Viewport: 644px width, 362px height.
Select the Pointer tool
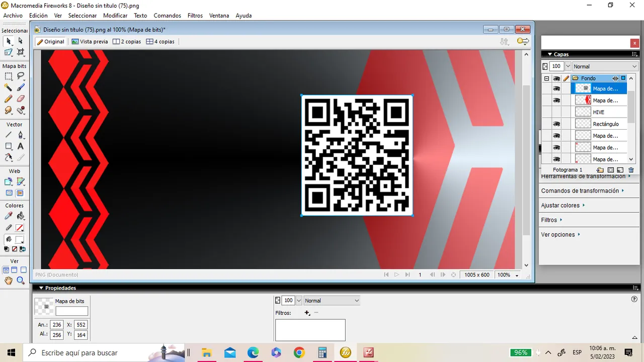[x=9, y=41]
